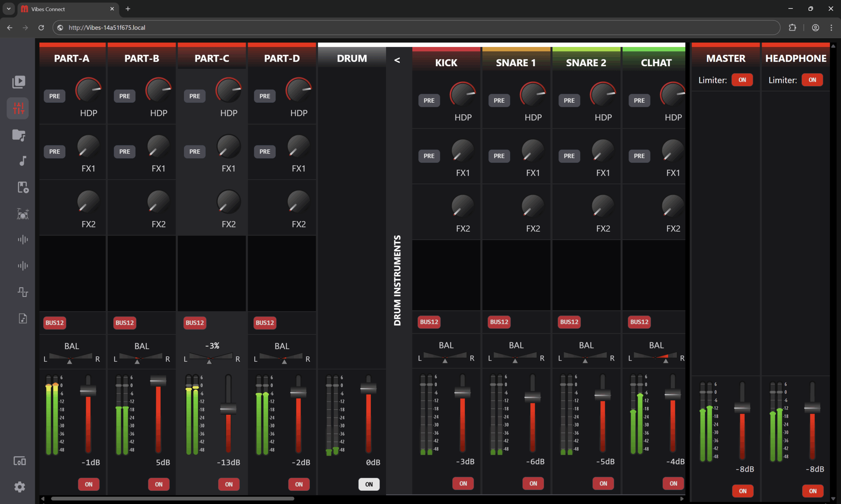Open the drum kit sidebar icon
Image resolution: width=841 pixels, height=504 pixels.
point(22,214)
